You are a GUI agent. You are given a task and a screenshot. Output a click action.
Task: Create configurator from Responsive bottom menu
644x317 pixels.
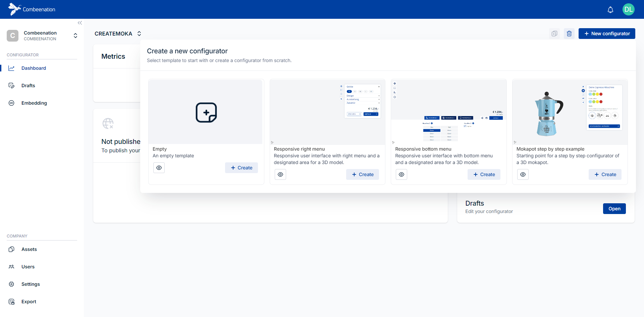click(x=484, y=174)
